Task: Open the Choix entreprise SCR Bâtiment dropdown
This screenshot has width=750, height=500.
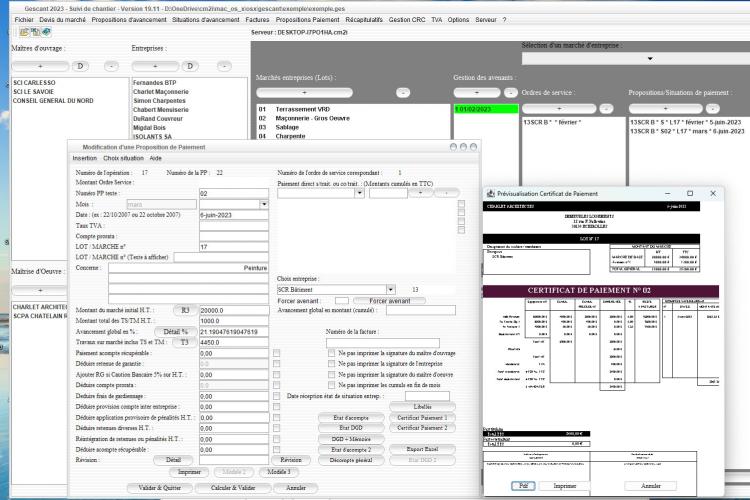Action: point(391,289)
